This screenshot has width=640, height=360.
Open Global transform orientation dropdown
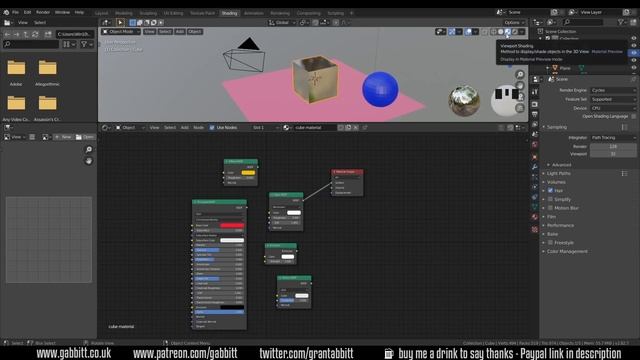(x=282, y=23)
